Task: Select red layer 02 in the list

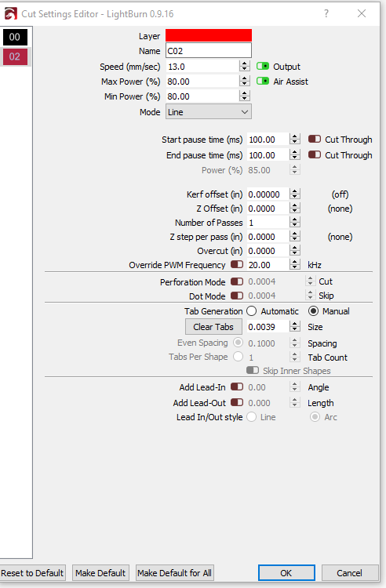Action: point(15,56)
